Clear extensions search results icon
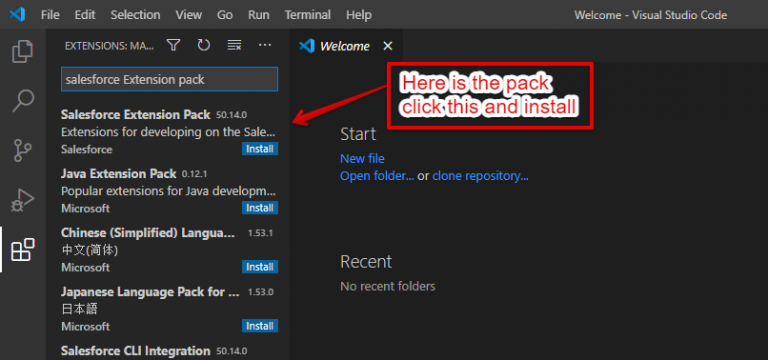768x360 pixels. pos(234,46)
